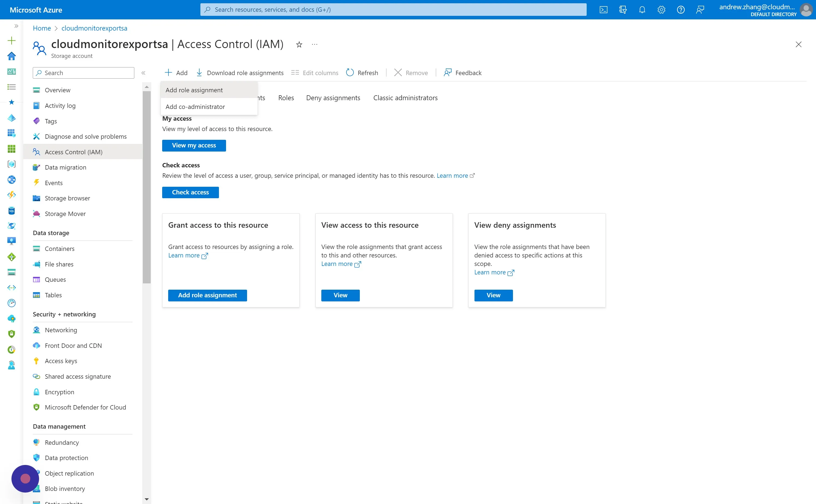The image size is (816, 504).
Task: Open All resources grid icon in sidebar
Action: 11,149
